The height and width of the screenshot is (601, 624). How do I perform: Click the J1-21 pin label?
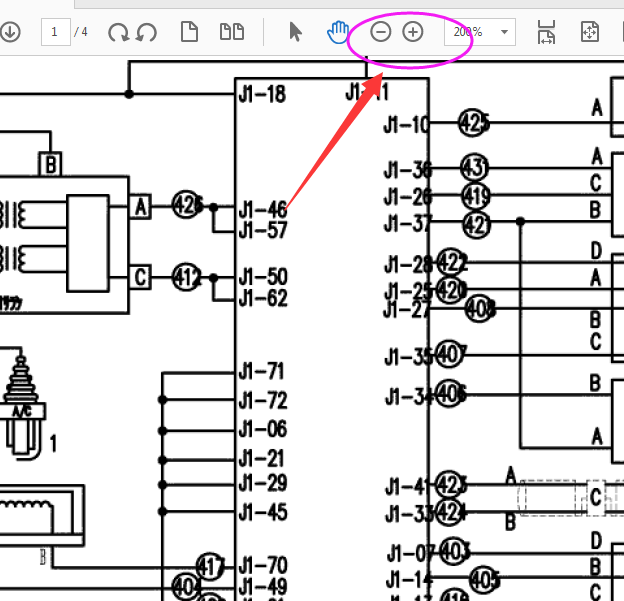click(261, 458)
